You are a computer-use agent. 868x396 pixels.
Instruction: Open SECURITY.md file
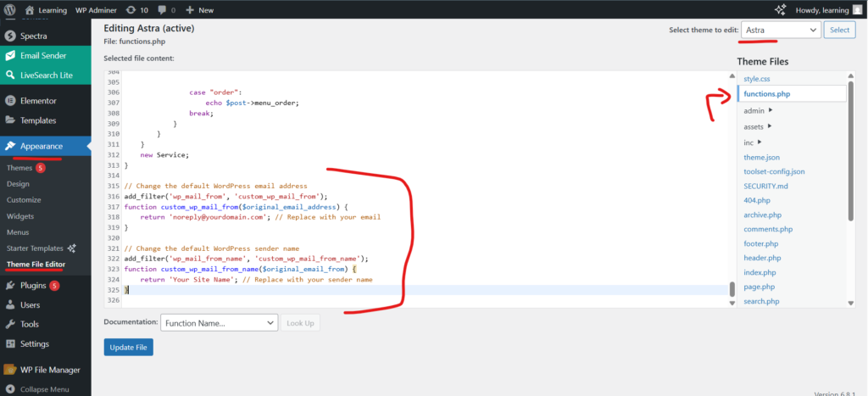765,186
